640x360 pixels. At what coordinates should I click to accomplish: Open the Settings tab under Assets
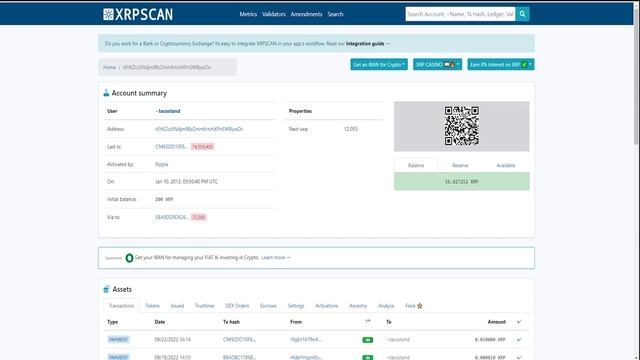tap(296, 306)
